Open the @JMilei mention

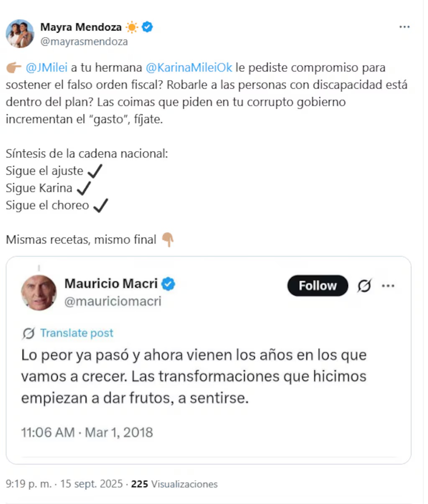[46, 68]
